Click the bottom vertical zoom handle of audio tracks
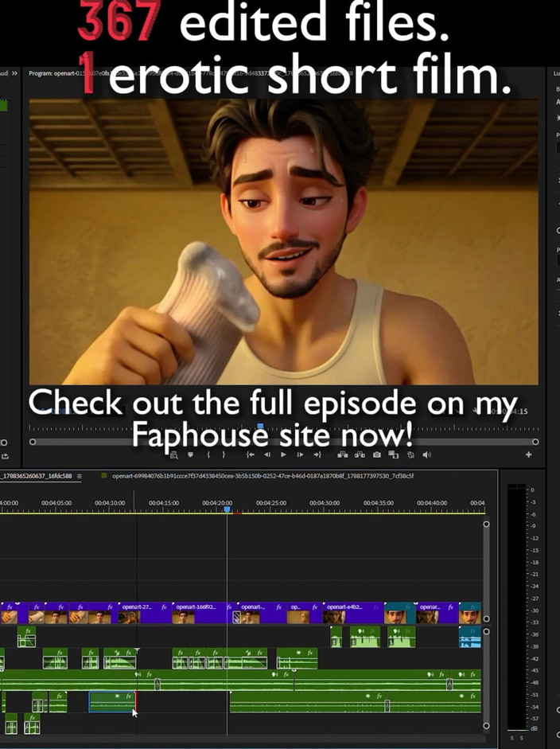560x749 pixels. tap(486, 726)
